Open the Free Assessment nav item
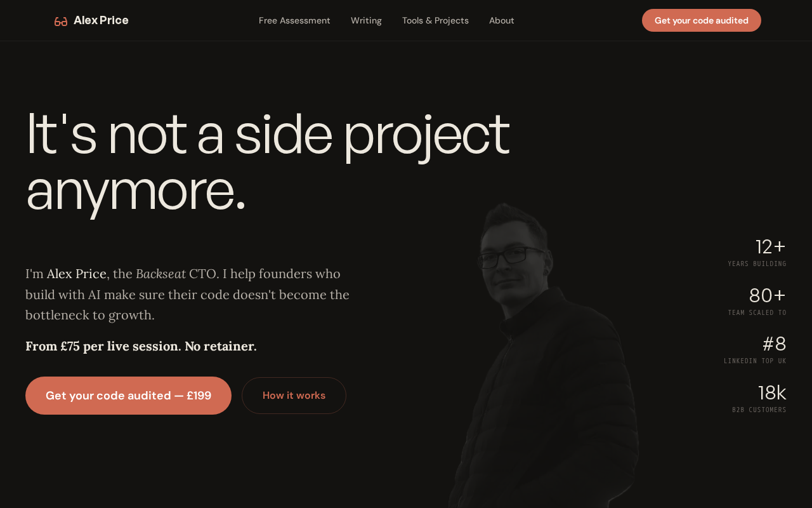812x508 pixels. pos(294,20)
